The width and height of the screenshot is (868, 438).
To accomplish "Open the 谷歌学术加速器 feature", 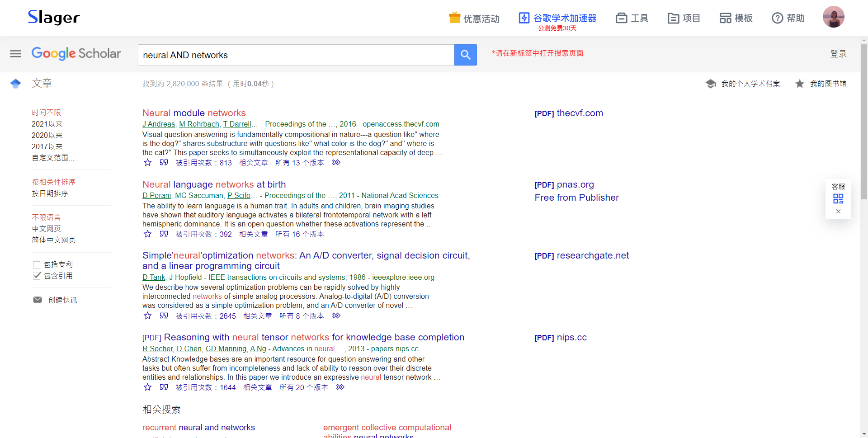I will coord(557,19).
